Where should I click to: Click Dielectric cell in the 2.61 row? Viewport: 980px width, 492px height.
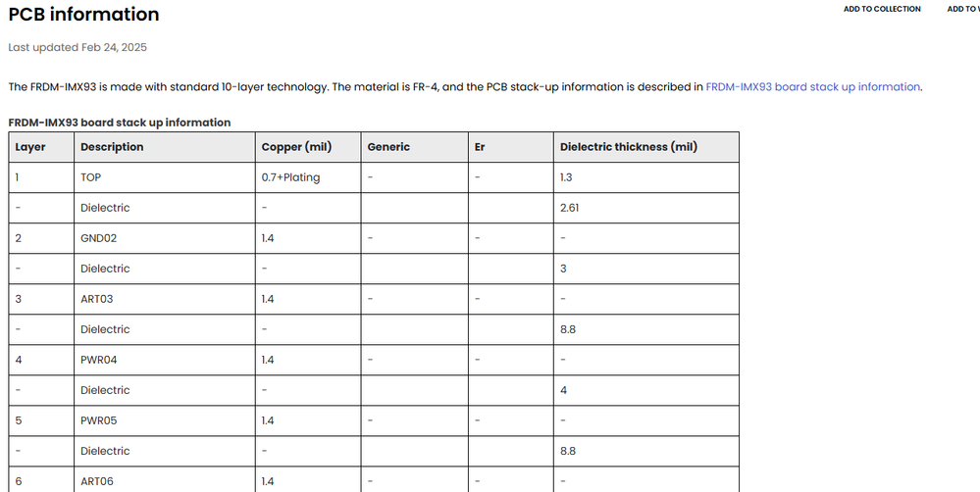click(165, 208)
